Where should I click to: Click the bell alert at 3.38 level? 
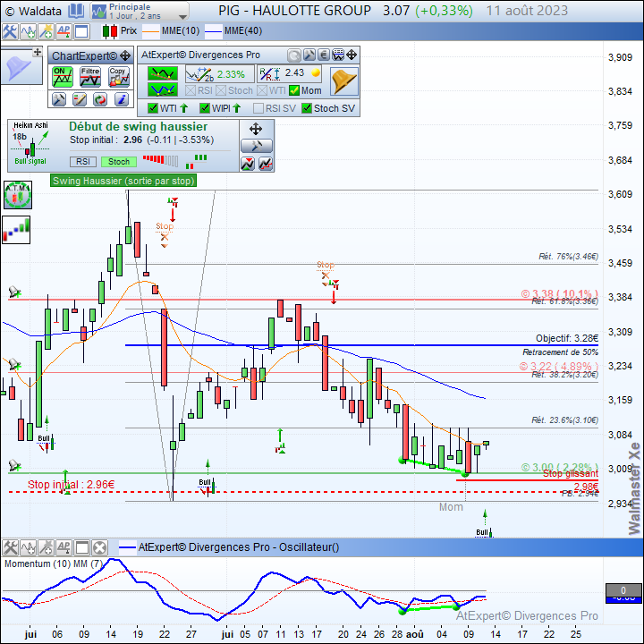coord(14,292)
